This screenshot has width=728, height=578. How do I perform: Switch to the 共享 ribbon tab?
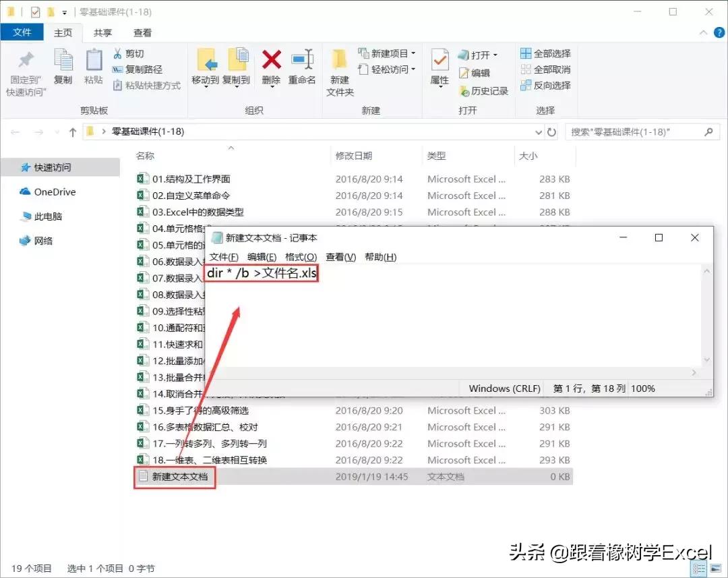[x=102, y=32]
